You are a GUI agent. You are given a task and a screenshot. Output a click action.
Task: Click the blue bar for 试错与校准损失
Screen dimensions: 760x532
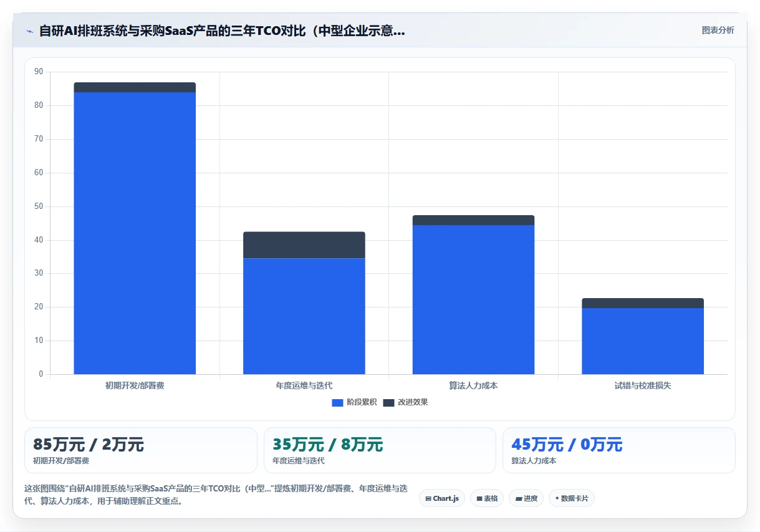643,341
